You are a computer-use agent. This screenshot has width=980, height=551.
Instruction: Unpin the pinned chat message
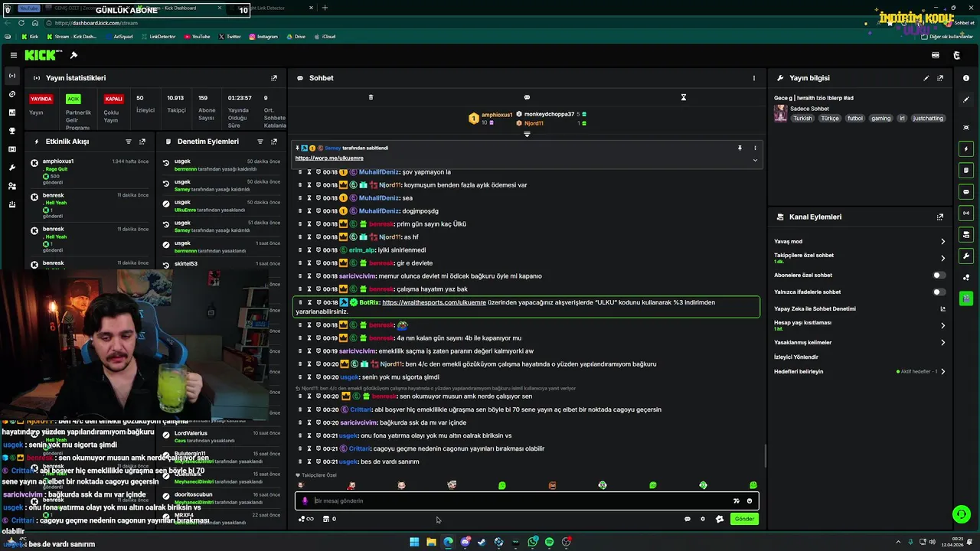tap(740, 148)
